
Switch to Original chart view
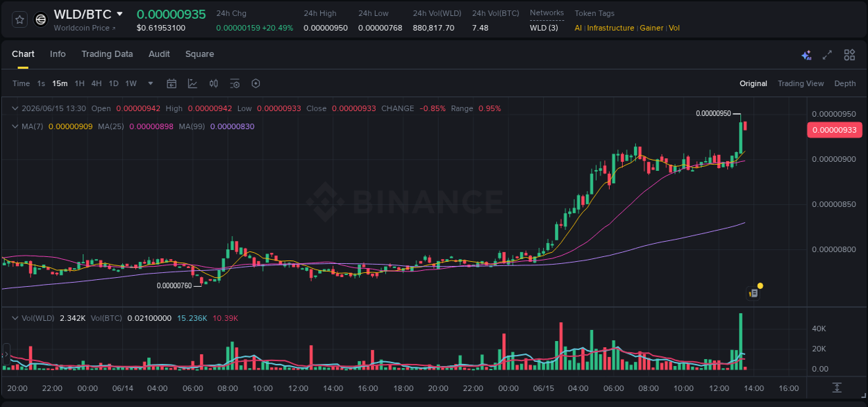753,83
